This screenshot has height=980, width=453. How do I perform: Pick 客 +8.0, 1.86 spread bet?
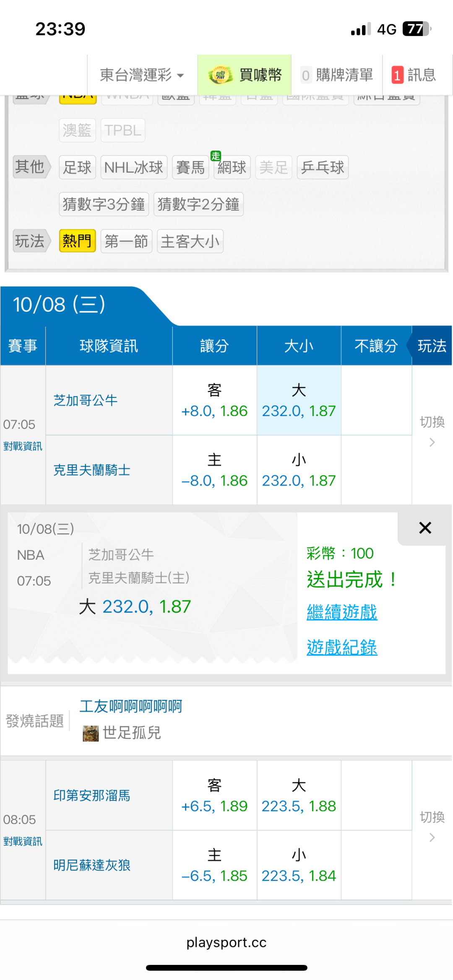214,400
